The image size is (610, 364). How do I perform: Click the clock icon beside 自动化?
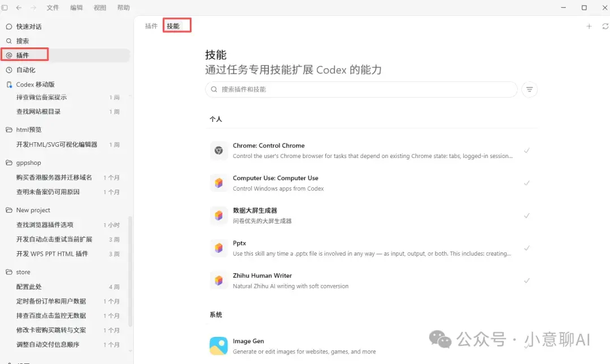click(9, 70)
